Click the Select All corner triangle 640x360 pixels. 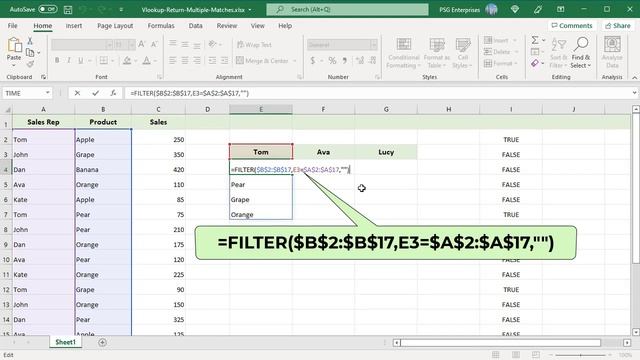[7, 109]
